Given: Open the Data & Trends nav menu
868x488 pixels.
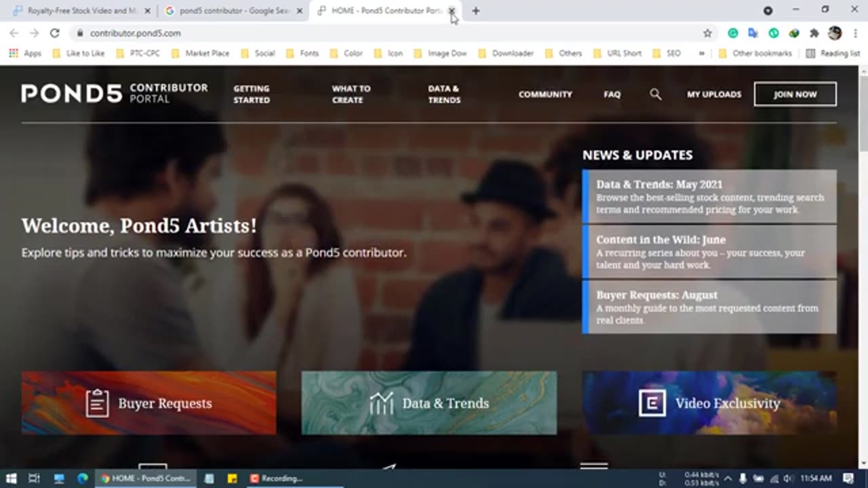Looking at the screenshot, I should (x=444, y=94).
